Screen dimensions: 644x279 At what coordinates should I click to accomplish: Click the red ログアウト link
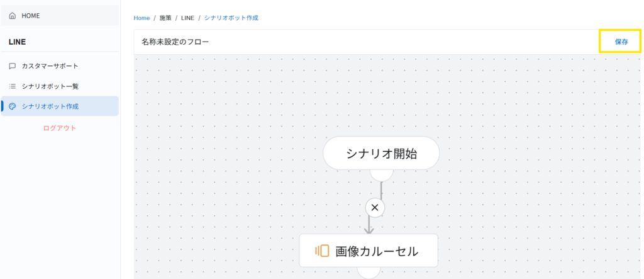point(60,128)
